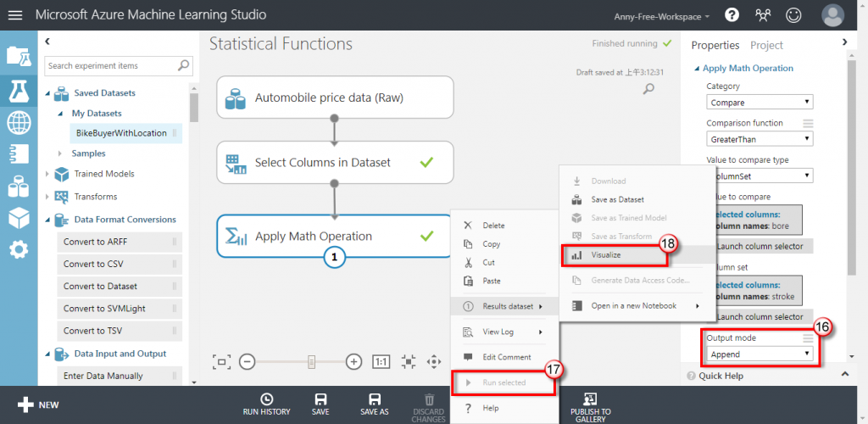868x424 pixels.
Task: Switch to the Project tab
Action: [x=766, y=46]
